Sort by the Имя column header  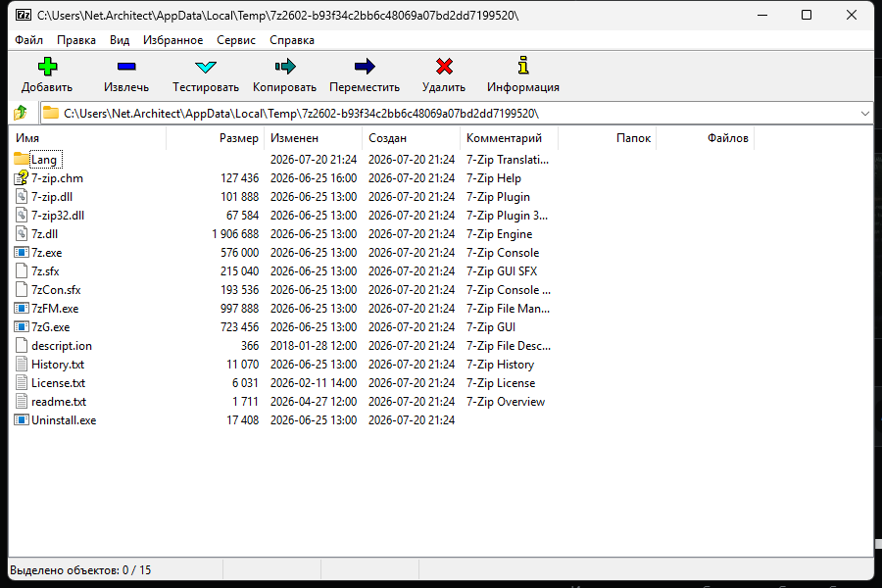point(88,138)
